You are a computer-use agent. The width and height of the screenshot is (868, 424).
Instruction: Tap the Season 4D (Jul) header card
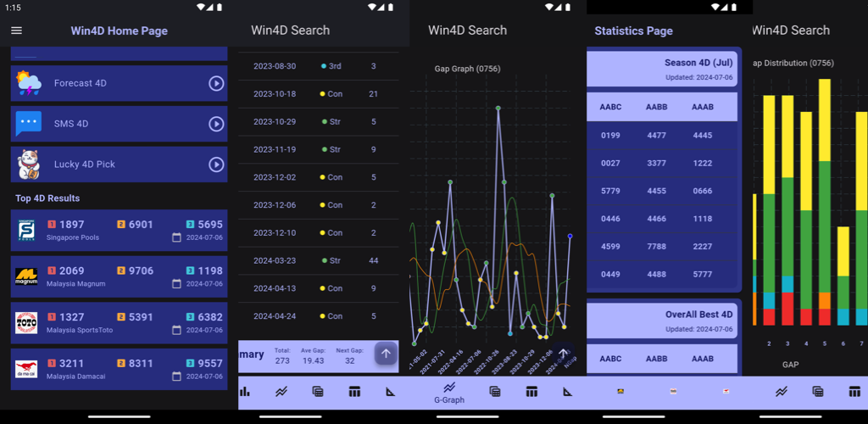tap(661, 70)
